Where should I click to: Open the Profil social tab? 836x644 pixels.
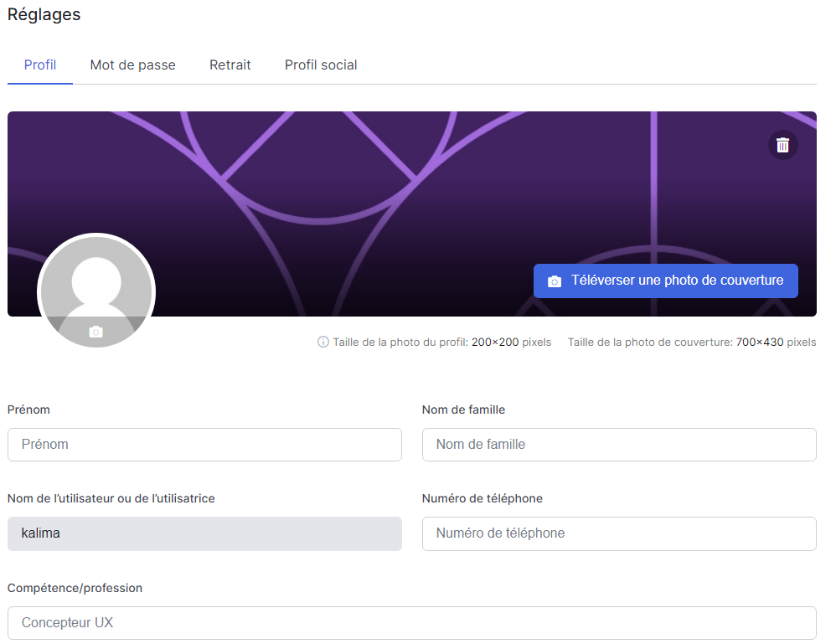(321, 65)
